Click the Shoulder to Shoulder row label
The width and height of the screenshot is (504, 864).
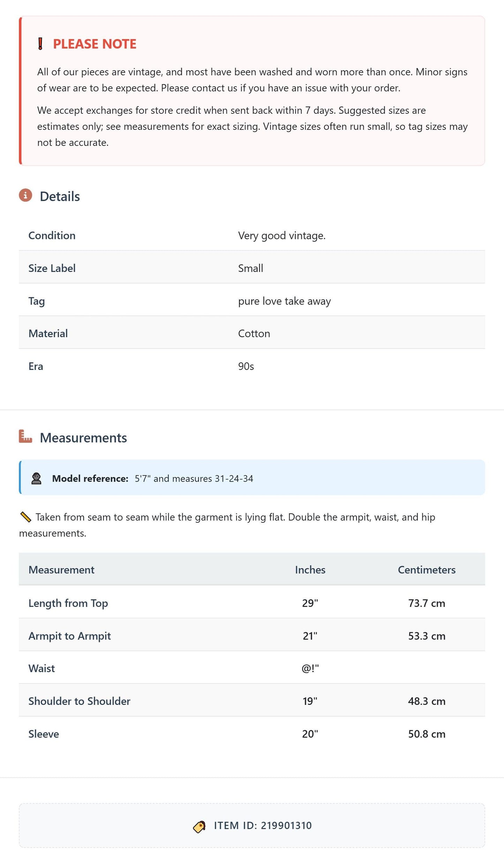coord(79,701)
